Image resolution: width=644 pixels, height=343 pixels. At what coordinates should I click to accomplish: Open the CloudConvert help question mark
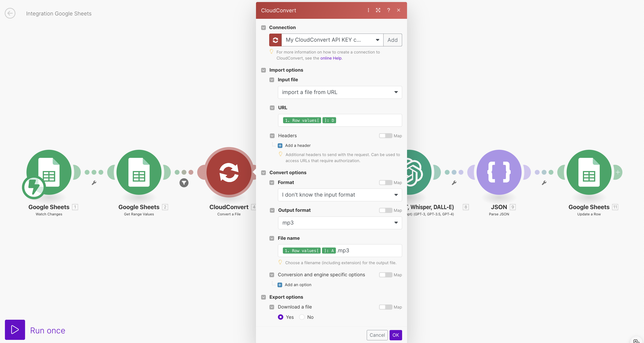point(388,10)
